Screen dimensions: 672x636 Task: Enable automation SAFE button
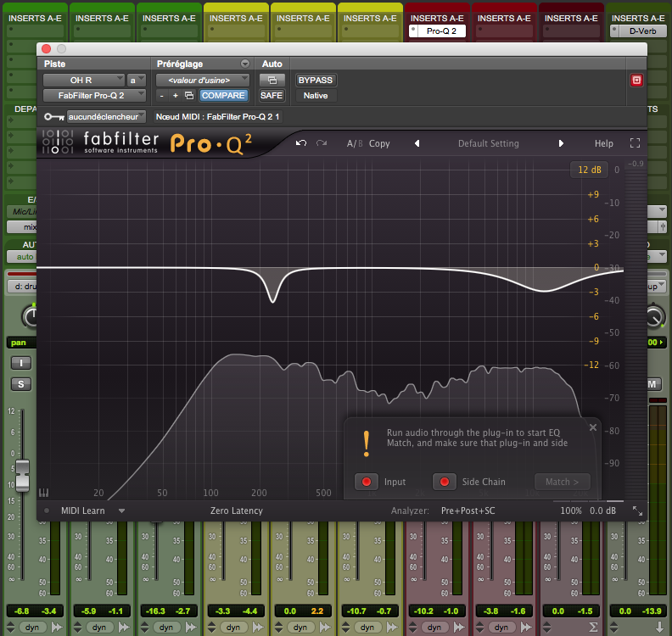(272, 96)
